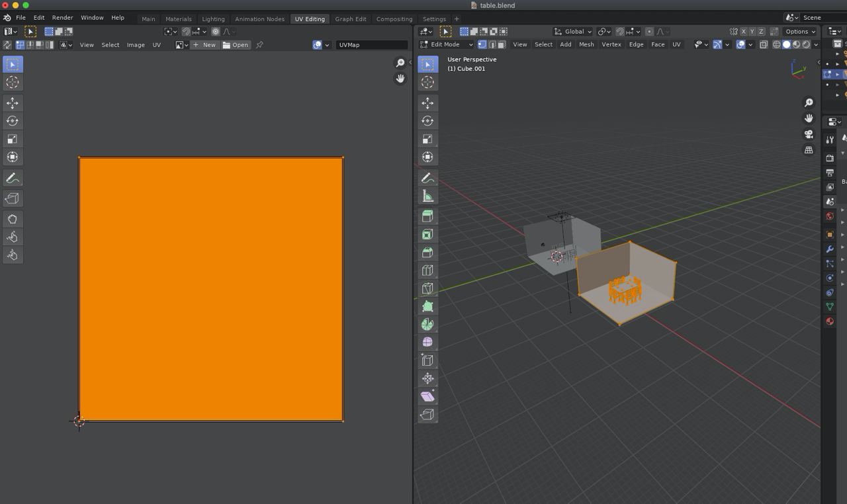Image resolution: width=847 pixels, height=504 pixels.
Task: Select the UV editor Scale tool
Action: (13, 139)
